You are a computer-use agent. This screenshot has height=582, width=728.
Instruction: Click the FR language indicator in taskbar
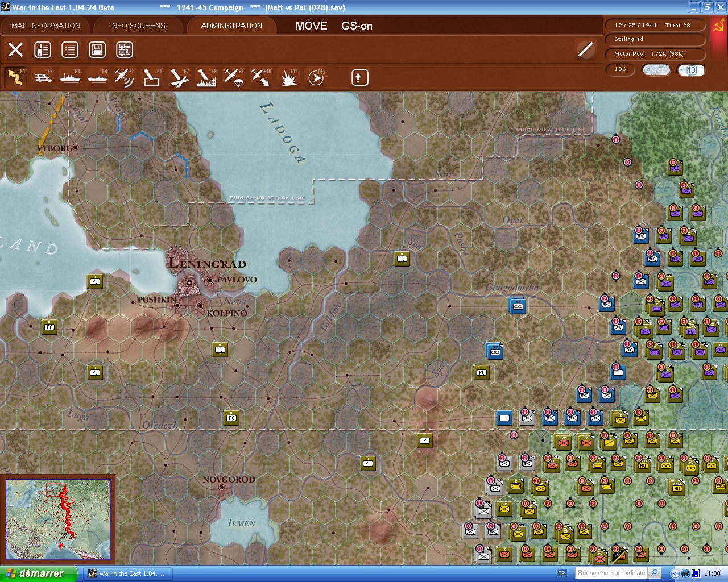click(x=562, y=573)
